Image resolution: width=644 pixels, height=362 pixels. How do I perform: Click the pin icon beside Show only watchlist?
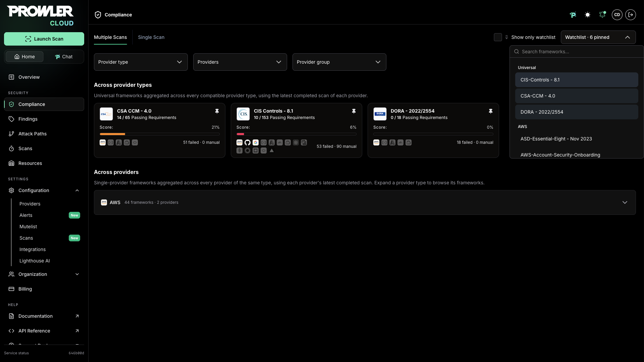tap(506, 37)
